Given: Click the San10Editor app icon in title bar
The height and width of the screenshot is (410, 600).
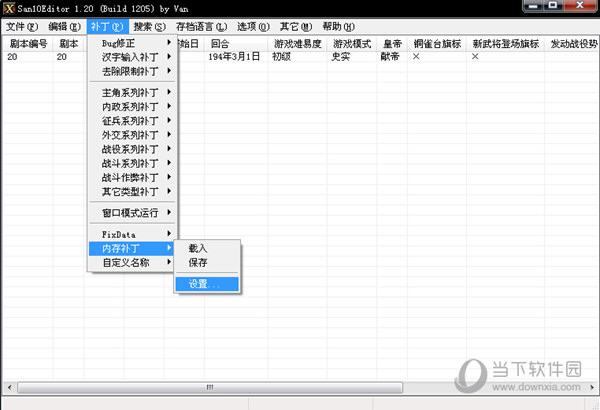Looking at the screenshot, I should [9, 8].
